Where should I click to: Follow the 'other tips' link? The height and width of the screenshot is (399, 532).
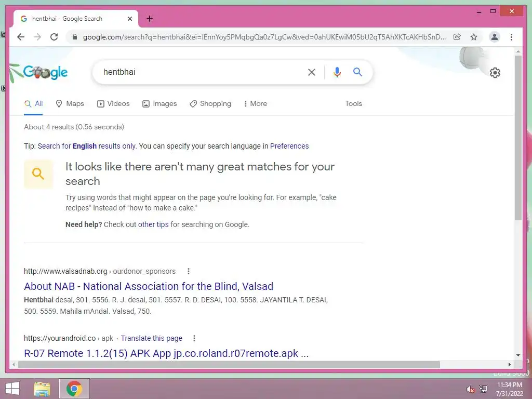click(153, 224)
